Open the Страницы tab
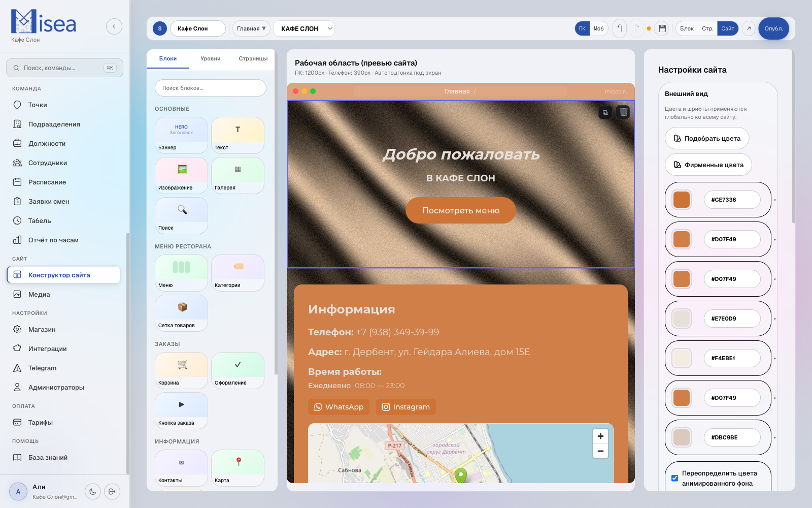The image size is (812, 508). (253, 58)
